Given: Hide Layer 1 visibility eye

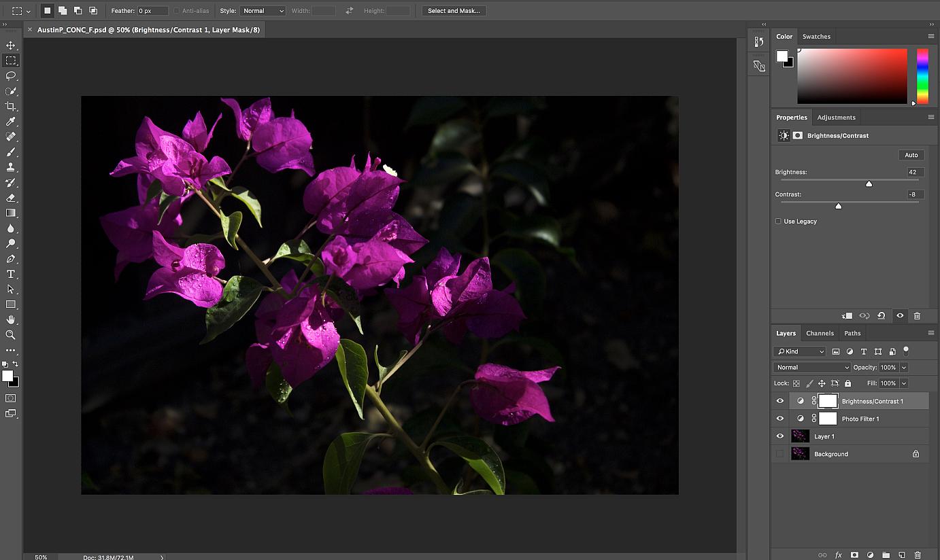Looking at the screenshot, I should click(x=780, y=436).
